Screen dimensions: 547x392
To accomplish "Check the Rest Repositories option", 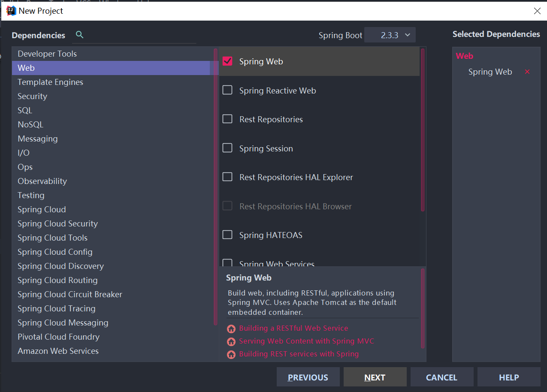I will coord(227,119).
